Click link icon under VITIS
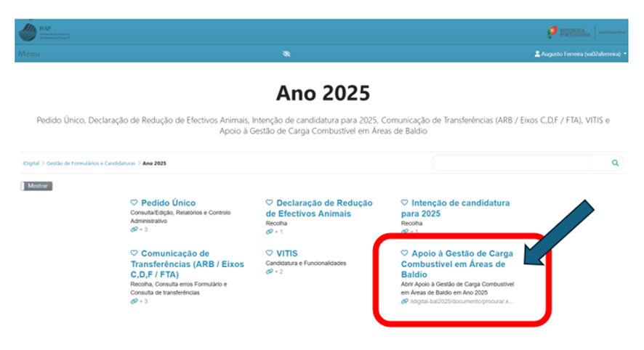 (x=270, y=271)
